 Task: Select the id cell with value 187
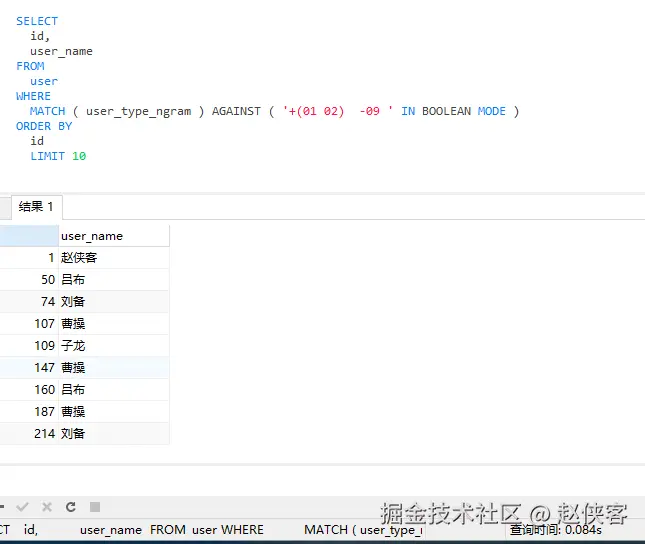tap(29, 411)
